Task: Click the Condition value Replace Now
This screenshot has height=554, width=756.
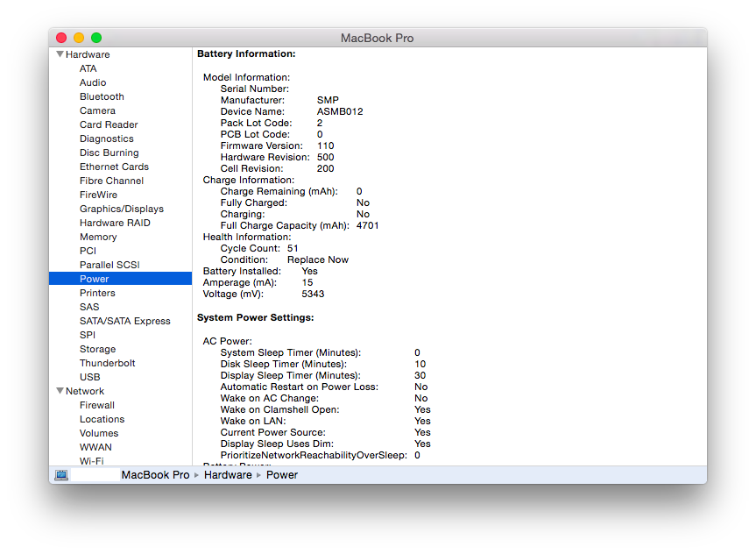Action: pyautogui.click(x=318, y=259)
